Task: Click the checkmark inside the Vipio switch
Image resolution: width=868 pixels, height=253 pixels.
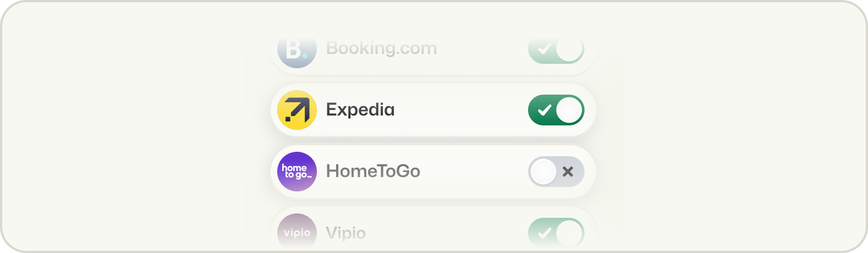Action: coord(544,233)
